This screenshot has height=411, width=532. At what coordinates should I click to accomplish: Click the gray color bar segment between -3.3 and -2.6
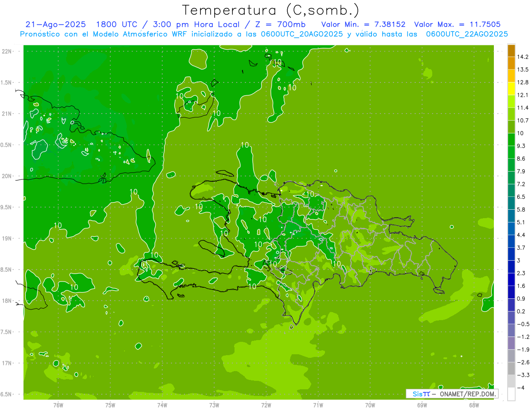pyautogui.click(x=511, y=368)
